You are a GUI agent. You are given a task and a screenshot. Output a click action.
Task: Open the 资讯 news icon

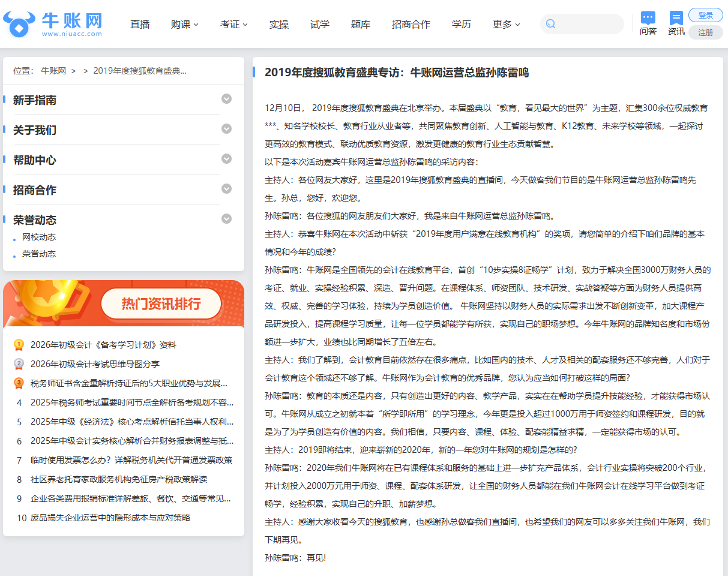[x=676, y=18]
